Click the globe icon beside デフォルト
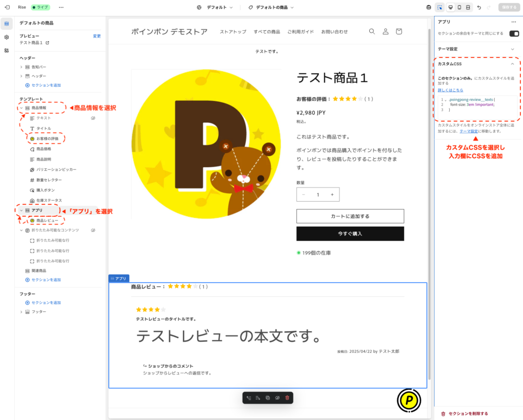This screenshot has width=523, height=420. tap(199, 7)
